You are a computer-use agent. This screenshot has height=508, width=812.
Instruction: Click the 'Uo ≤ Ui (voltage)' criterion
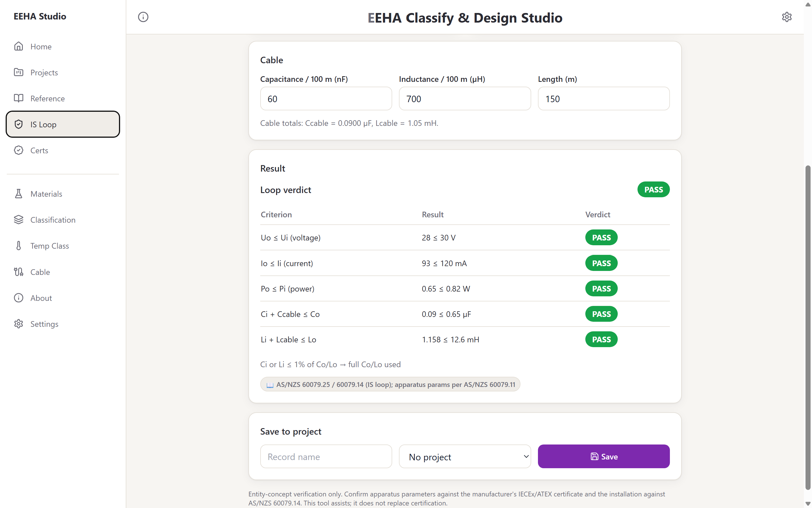(x=291, y=238)
